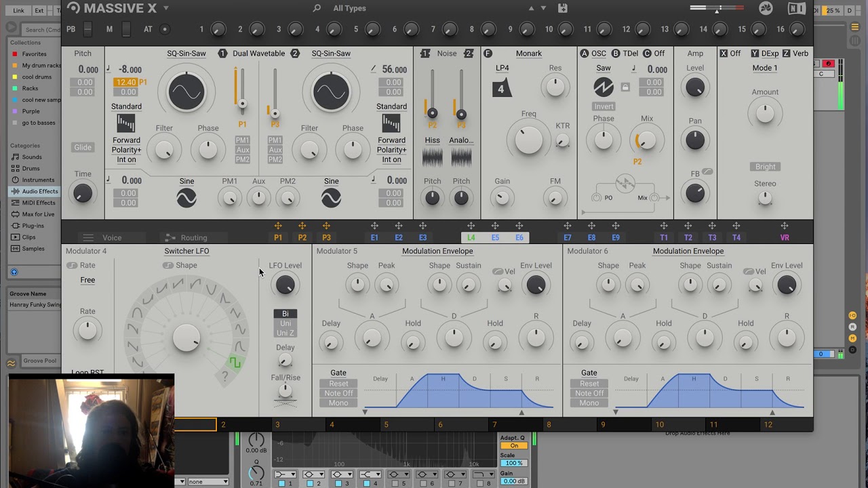Open the Switcher LFO type dropdown
Image resolution: width=868 pixels, height=488 pixels.
[186, 251]
